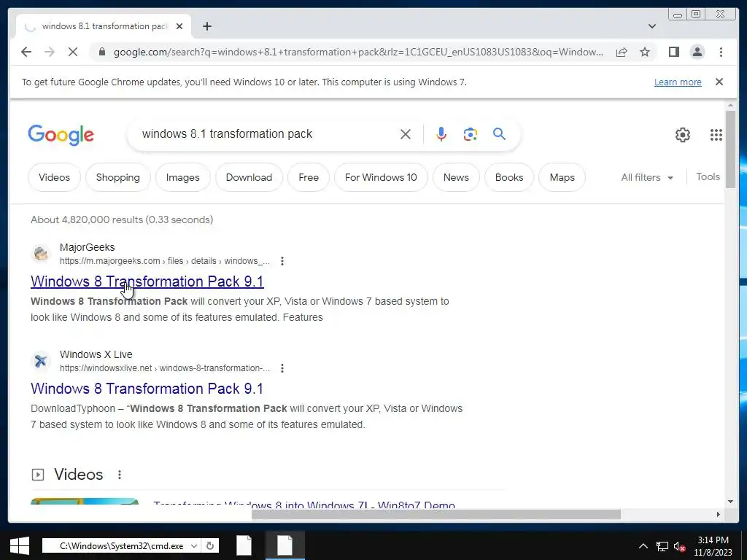This screenshot has height=560, width=747.
Task: Bookmark this page with the star
Action: point(645,52)
